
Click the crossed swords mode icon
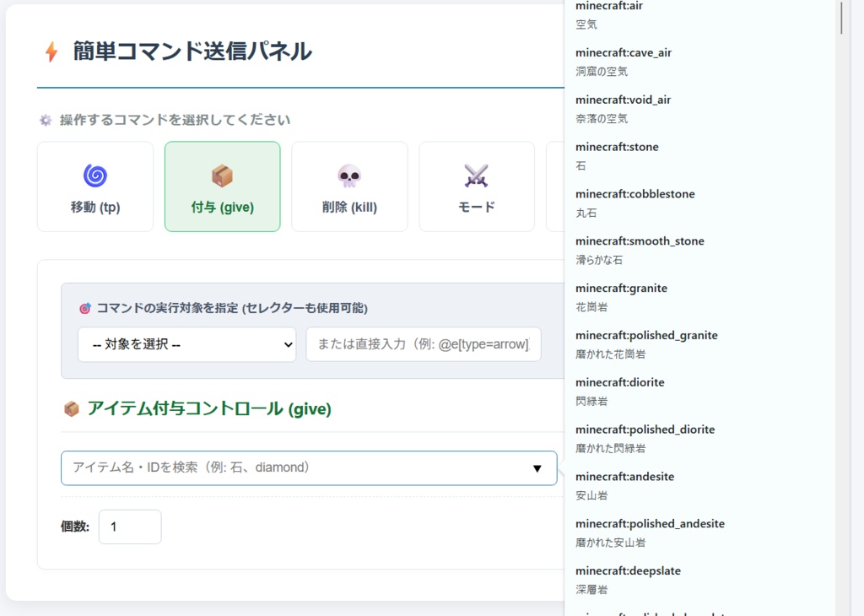[x=477, y=176]
